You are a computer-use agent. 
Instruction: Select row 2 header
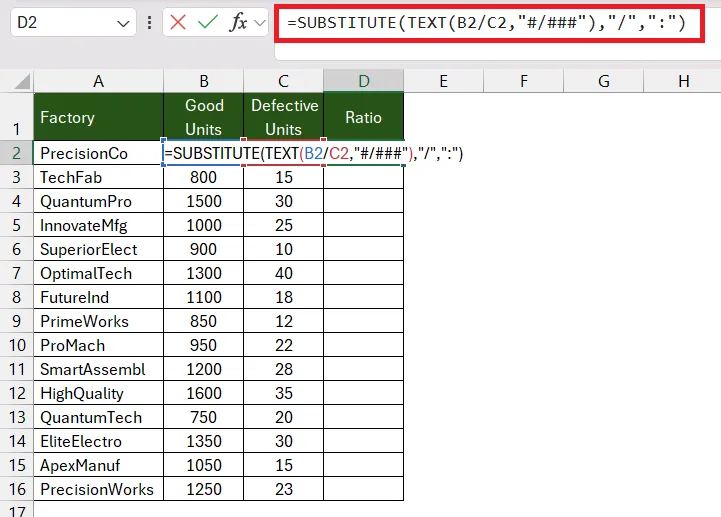pyautogui.click(x=17, y=153)
